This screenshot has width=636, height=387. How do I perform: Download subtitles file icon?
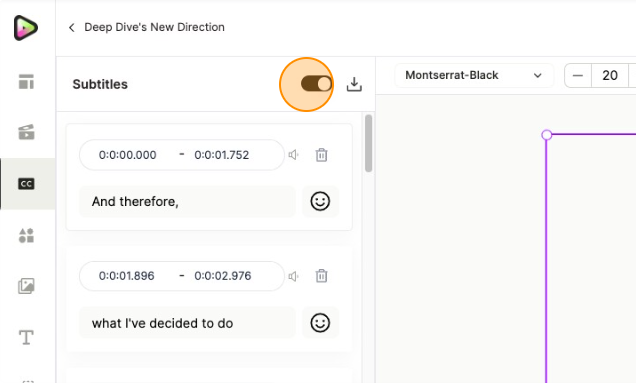pyautogui.click(x=354, y=84)
